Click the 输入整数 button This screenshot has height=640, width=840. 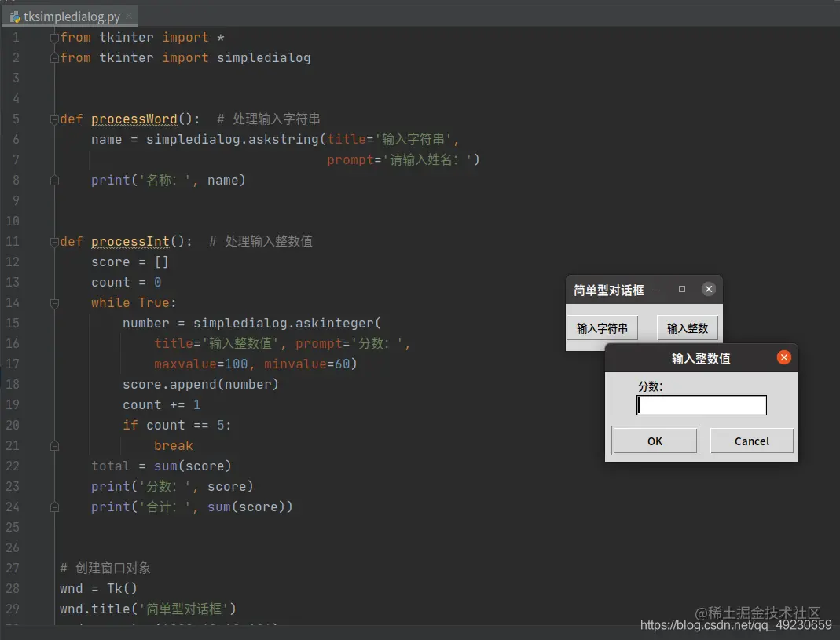pyautogui.click(x=688, y=328)
